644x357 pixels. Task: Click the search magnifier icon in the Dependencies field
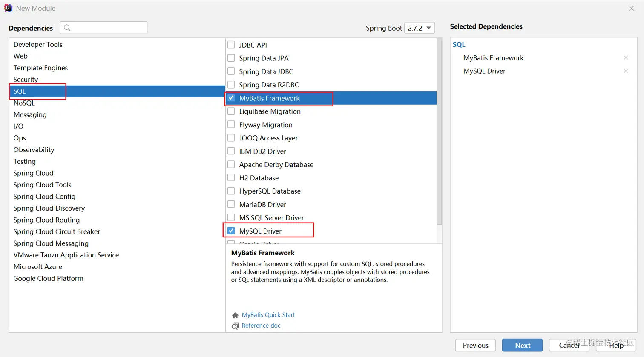click(x=67, y=28)
